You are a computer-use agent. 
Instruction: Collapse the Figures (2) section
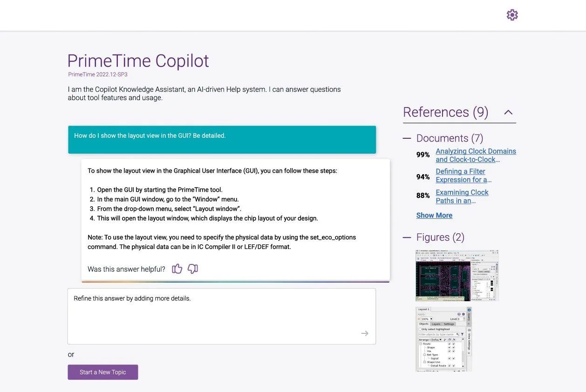pyautogui.click(x=407, y=237)
